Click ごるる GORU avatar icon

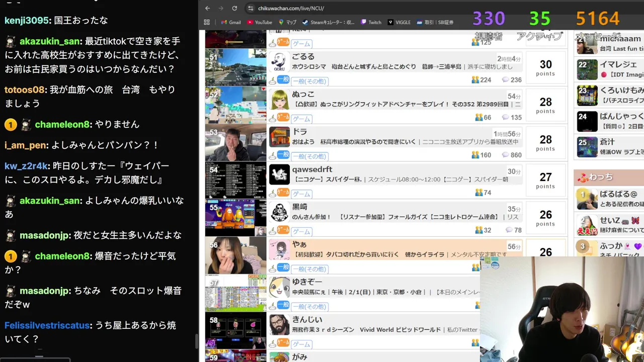pyautogui.click(x=279, y=62)
